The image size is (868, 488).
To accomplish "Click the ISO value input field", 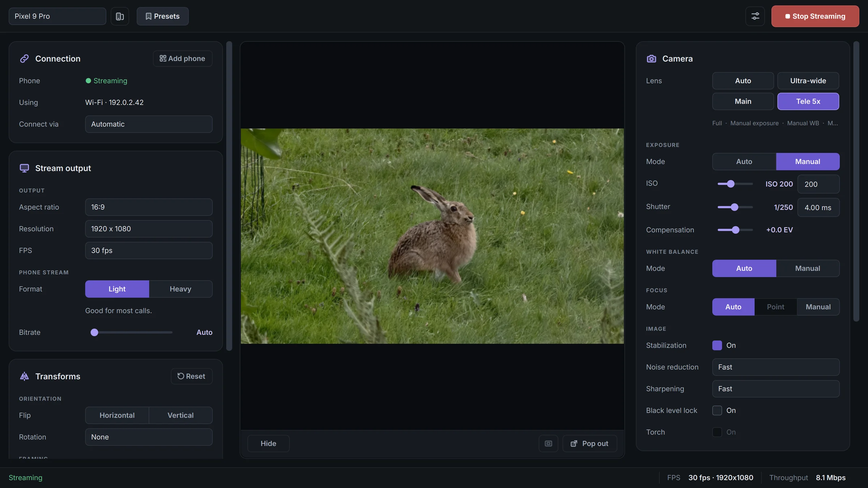I will coord(818,184).
